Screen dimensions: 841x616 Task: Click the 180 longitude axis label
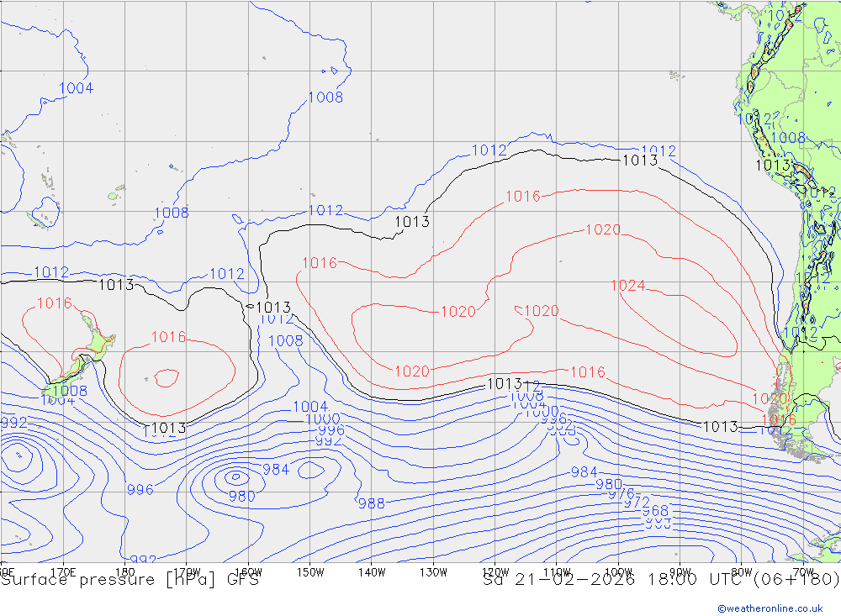125,572
